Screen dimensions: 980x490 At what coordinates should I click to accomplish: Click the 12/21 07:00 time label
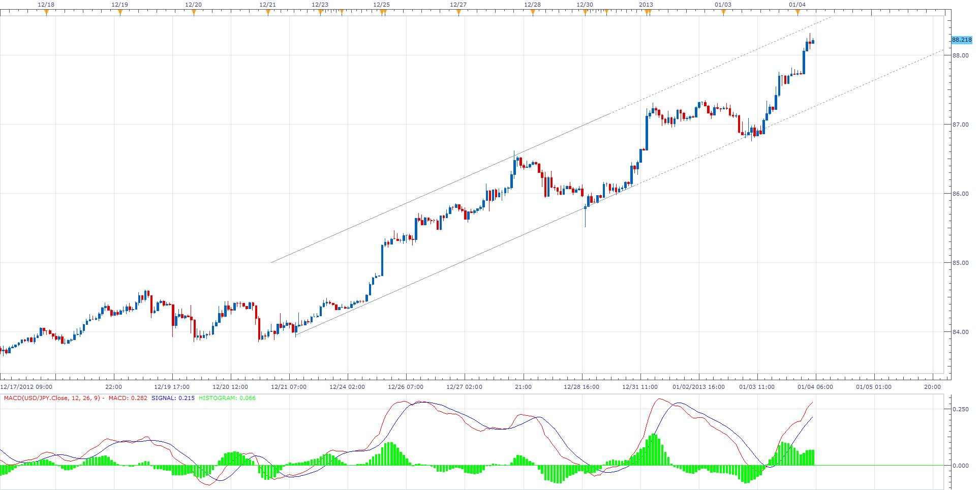point(289,387)
